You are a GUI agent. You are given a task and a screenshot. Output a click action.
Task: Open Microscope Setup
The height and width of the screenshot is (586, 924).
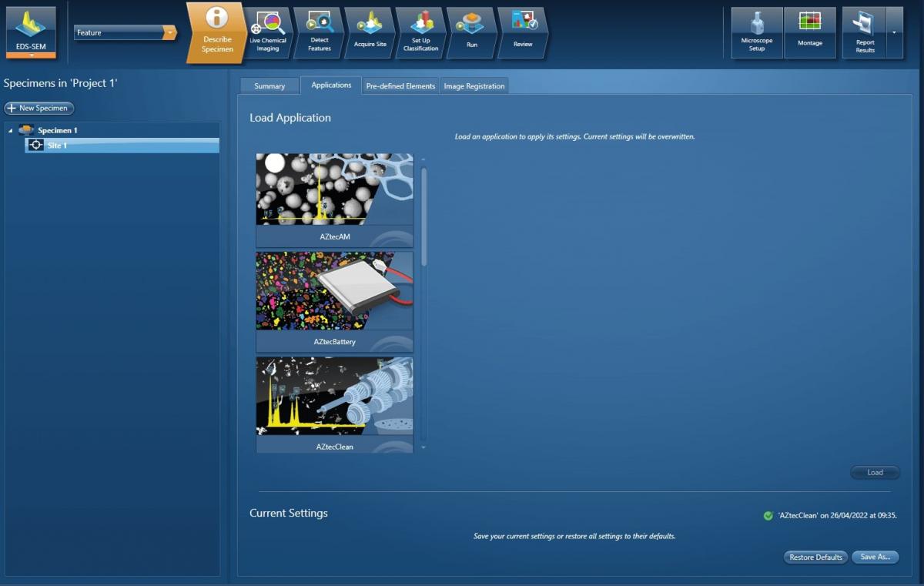[757, 32]
